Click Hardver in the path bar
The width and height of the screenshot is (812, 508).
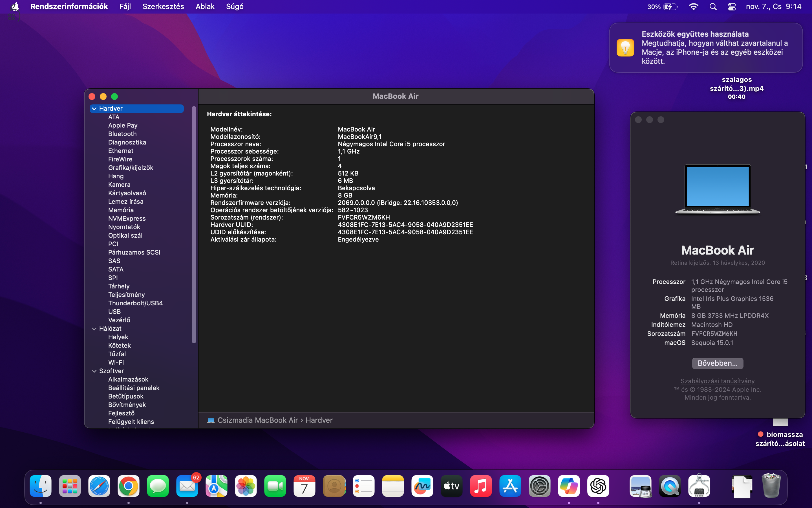(x=319, y=420)
